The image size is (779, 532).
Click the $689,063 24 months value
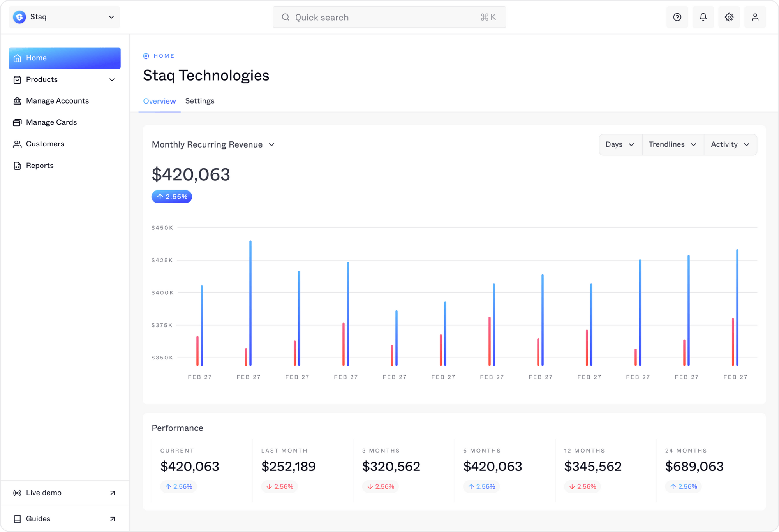[x=694, y=467]
